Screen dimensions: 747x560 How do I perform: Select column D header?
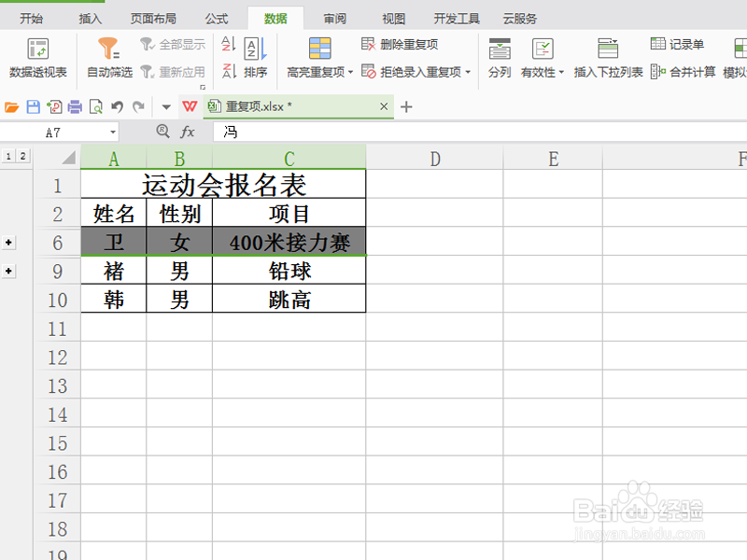[x=434, y=159]
